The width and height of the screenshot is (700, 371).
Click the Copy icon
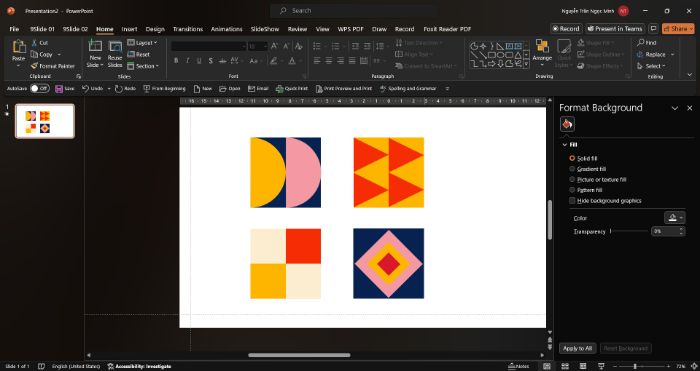pyautogui.click(x=34, y=54)
